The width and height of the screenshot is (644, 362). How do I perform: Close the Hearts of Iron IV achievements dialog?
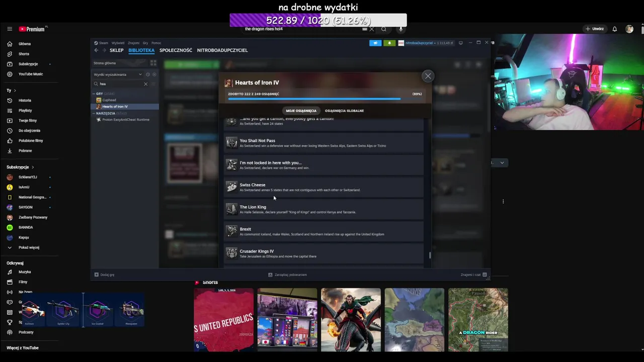click(428, 76)
